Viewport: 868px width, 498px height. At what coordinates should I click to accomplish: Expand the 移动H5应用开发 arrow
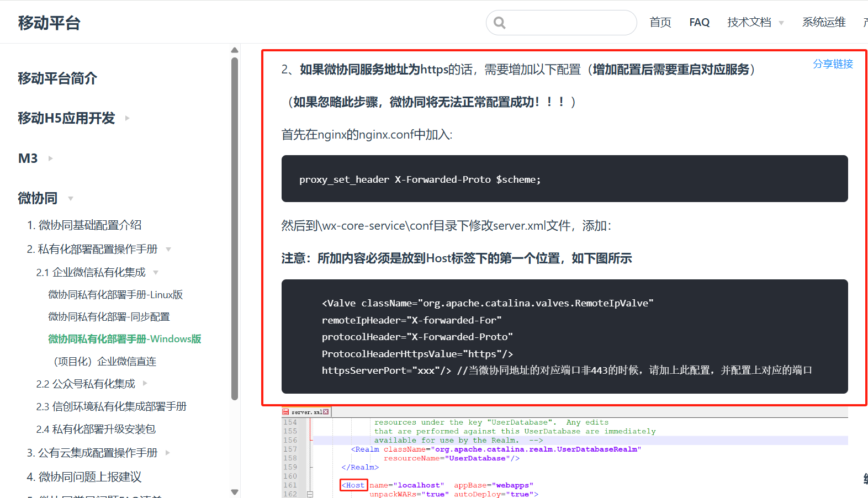(128, 118)
